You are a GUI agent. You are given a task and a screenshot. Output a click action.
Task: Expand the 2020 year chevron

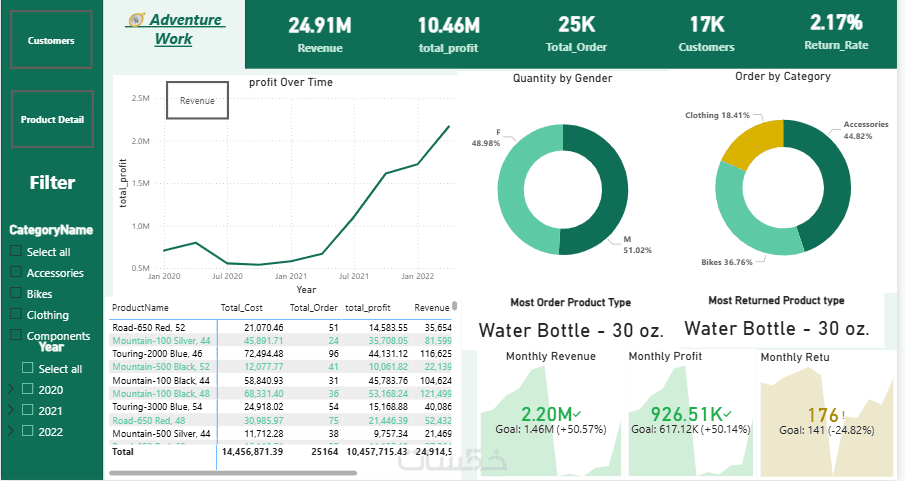tap(10, 389)
